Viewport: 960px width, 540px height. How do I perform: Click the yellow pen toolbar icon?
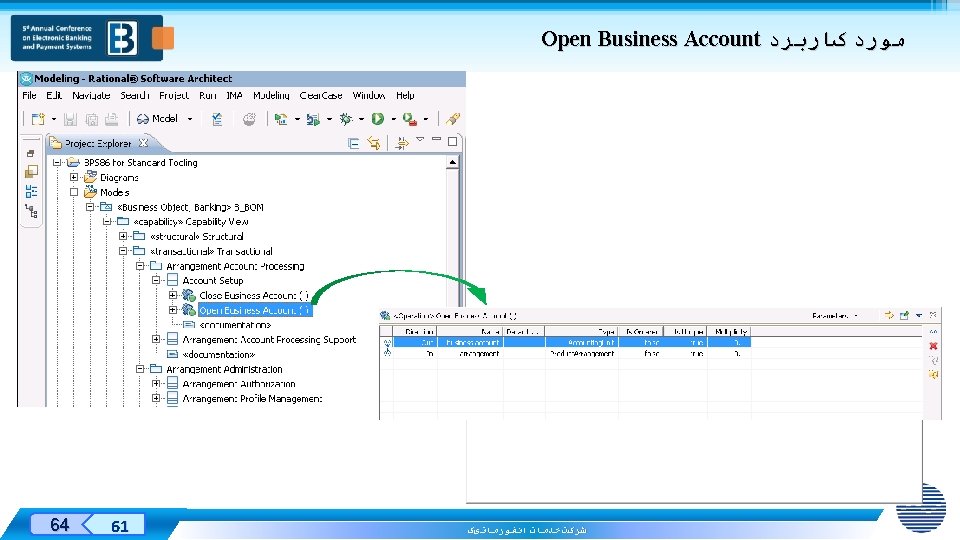click(452, 119)
